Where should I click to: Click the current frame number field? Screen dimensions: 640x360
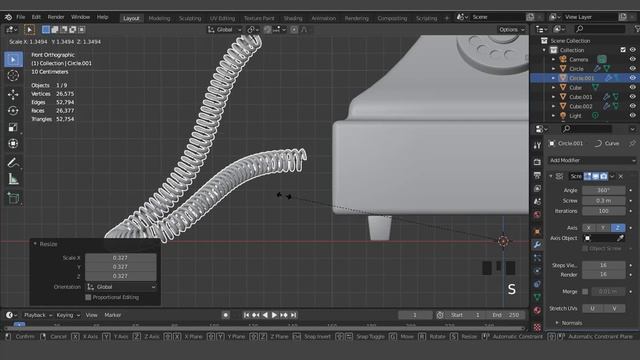tap(415, 315)
